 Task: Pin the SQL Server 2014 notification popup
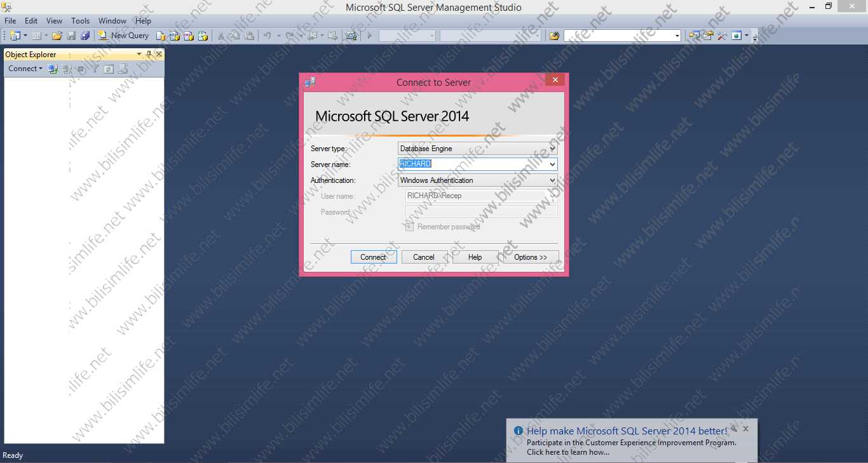pos(734,429)
